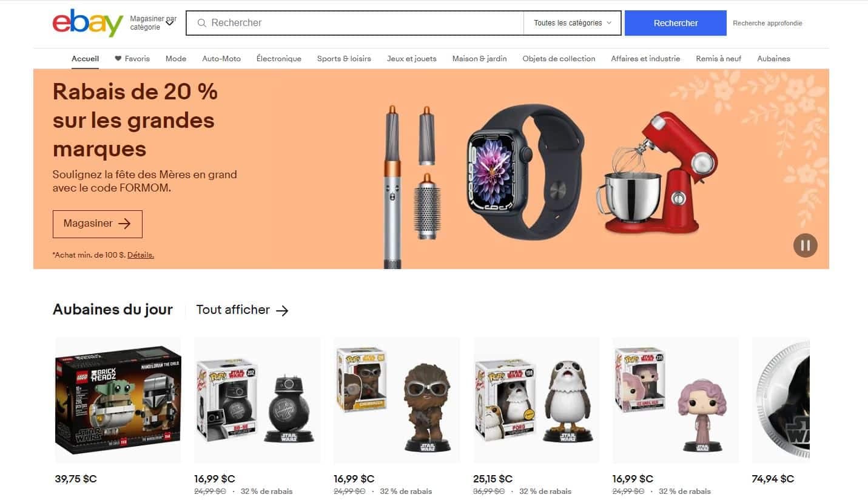Click the arrow inside Magasiner button

124,224
